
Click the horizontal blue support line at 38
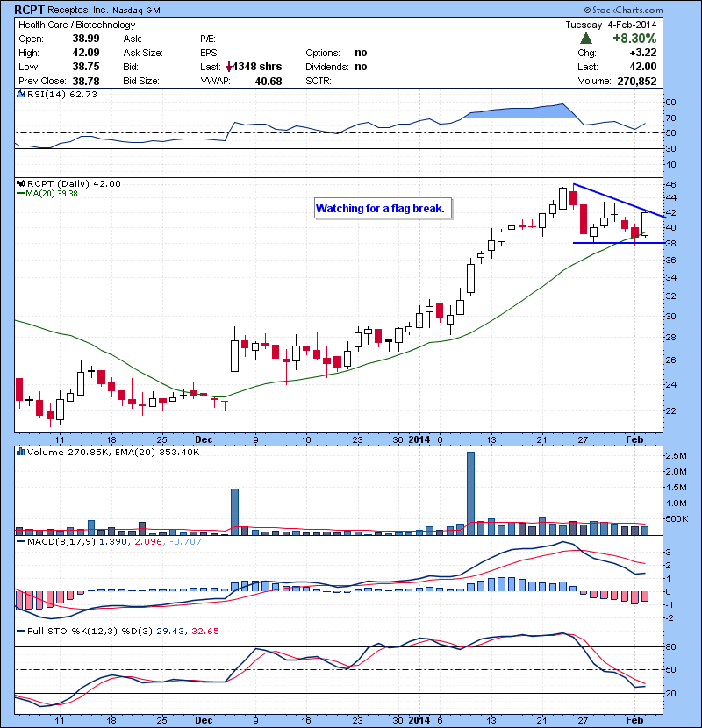point(618,243)
